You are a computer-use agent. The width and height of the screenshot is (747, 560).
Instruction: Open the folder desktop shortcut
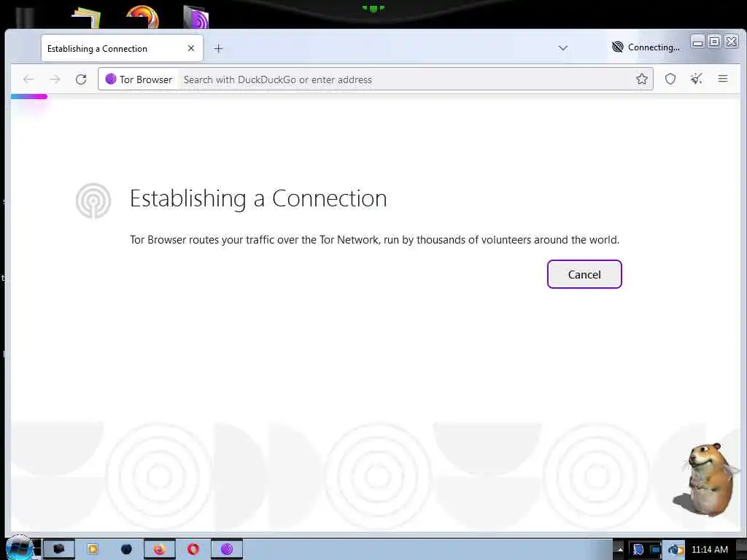(x=86, y=17)
